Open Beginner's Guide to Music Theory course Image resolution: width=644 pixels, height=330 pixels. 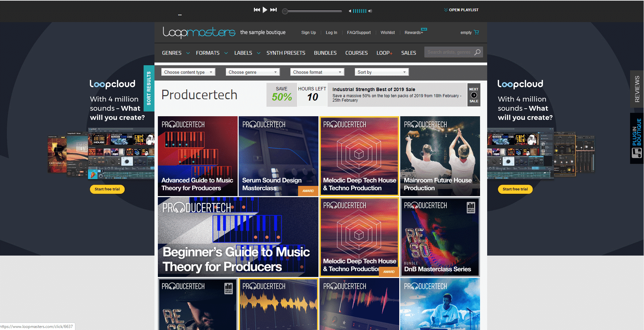point(238,237)
